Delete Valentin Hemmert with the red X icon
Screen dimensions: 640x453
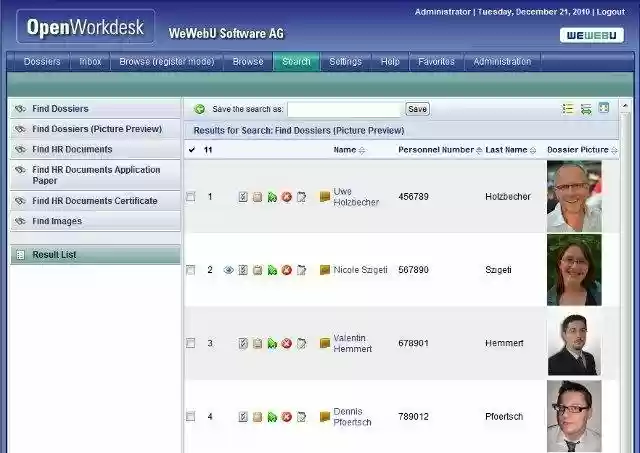[287, 344]
